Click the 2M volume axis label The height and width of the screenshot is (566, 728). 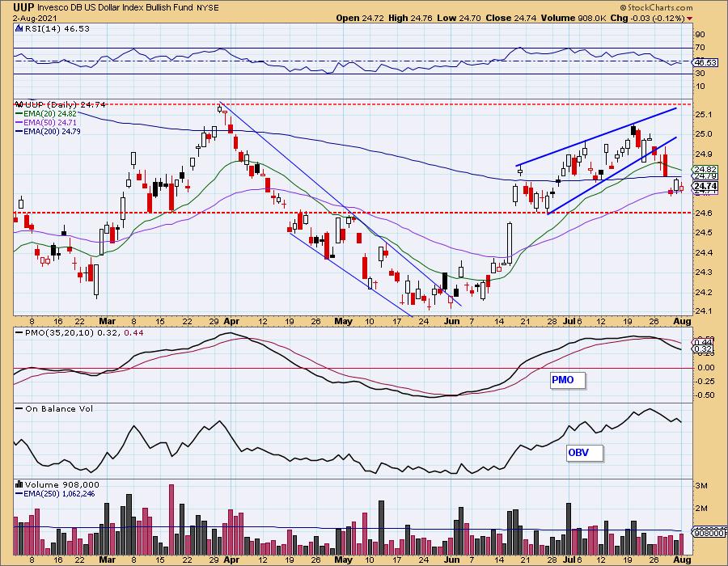701,508
